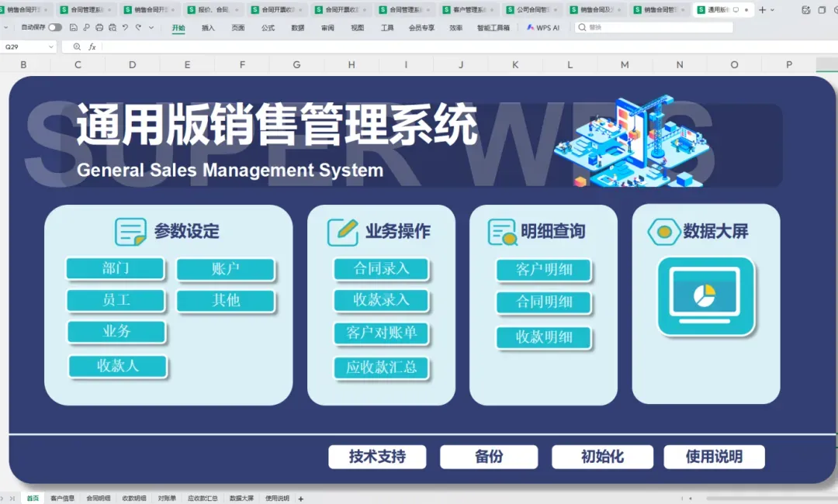Switch to the 对账单 sheet tab
This screenshot has width=838, height=504.
click(x=167, y=498)
